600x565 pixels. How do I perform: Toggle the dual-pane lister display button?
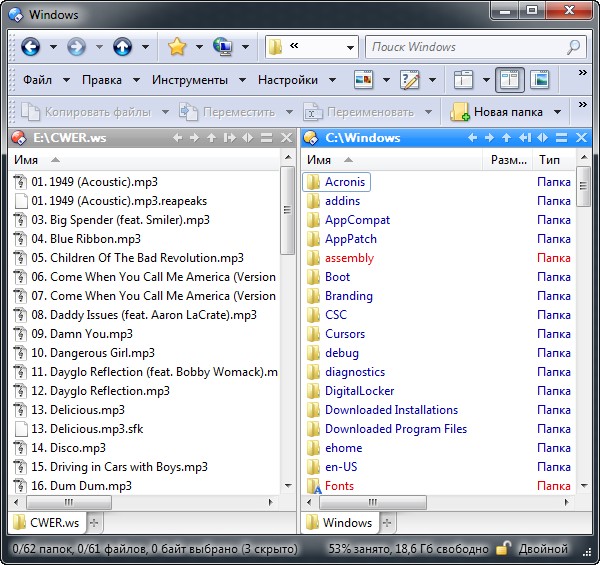click(x=508, y=80)
